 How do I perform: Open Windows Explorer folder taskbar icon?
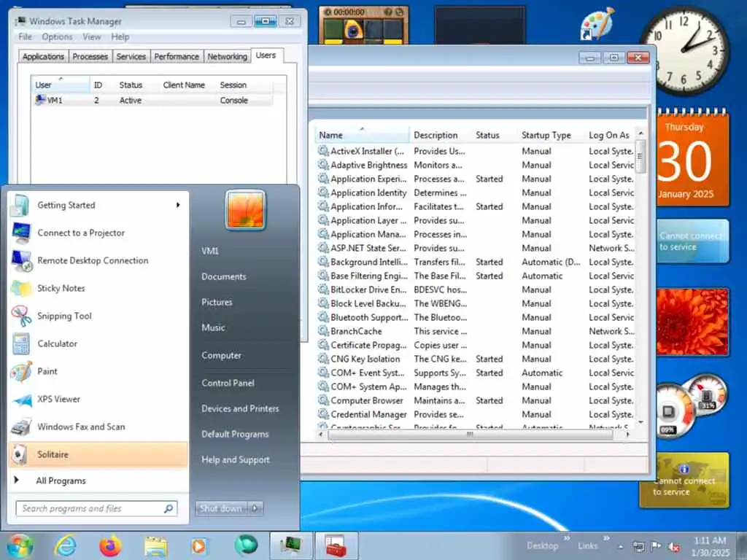pos(156,546)
